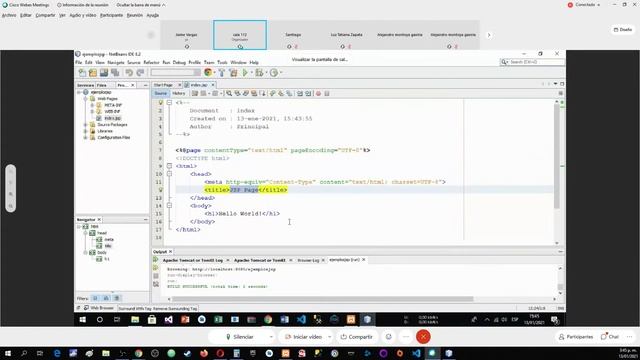Click the Last Edit icon in editor toolbar
Image resolution: width=640 pixels, height=360 pixels.
[x=195, y=93]
